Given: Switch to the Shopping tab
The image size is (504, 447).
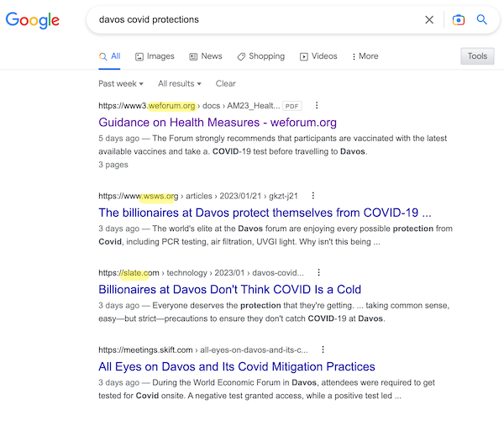Looking at the screenshot, I should coord(261,56).
